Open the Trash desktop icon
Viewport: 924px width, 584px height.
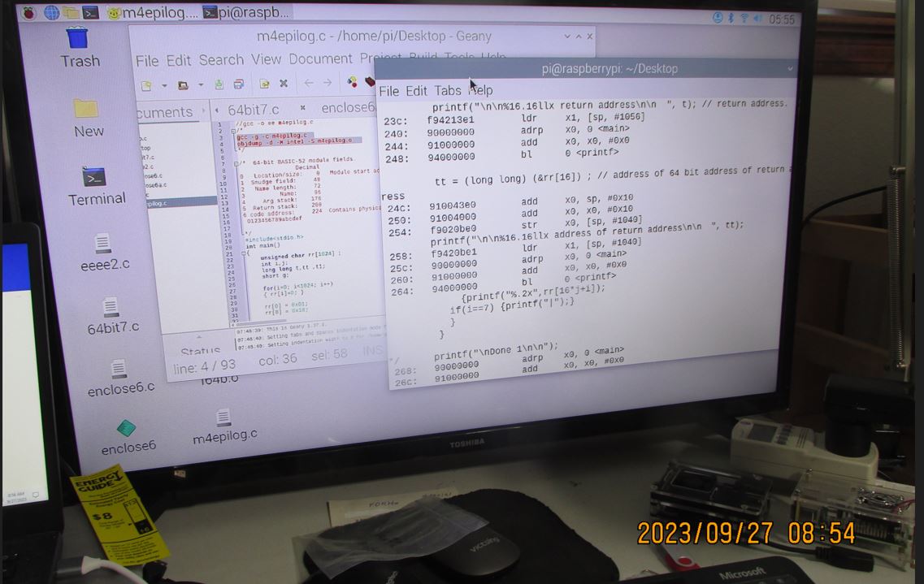80,48
